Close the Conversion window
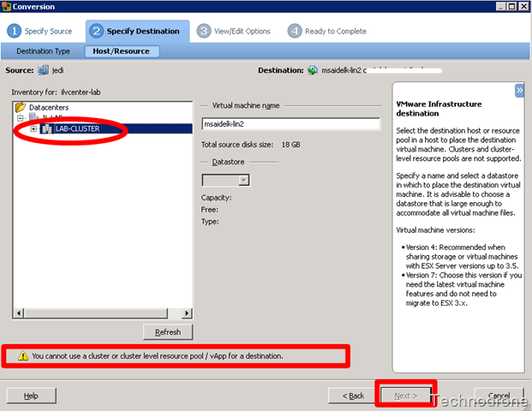Image resolution: width=532 pixels, height=411 pixels. (523, 7)
